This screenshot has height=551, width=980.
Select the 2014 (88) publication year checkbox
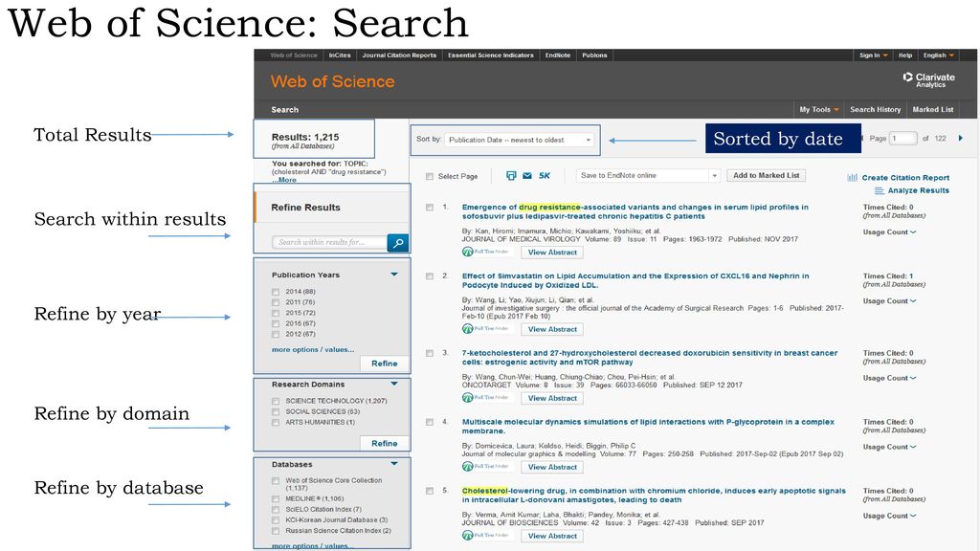[276, 292]
